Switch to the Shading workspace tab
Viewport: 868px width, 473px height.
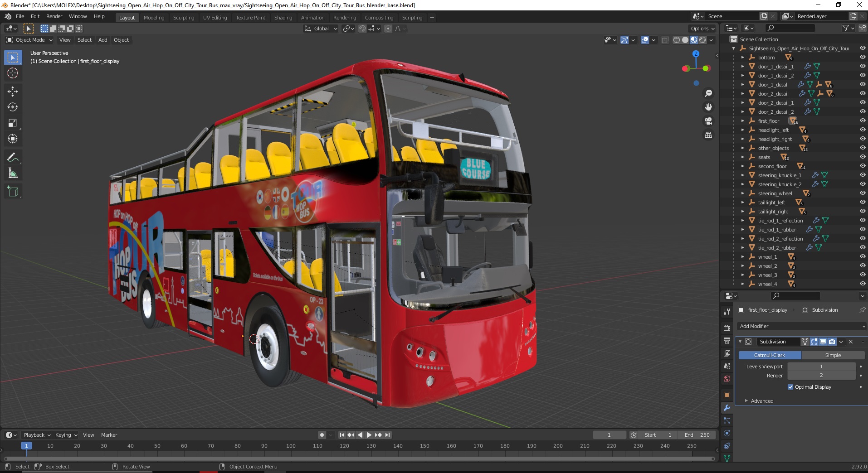[283, 18]
